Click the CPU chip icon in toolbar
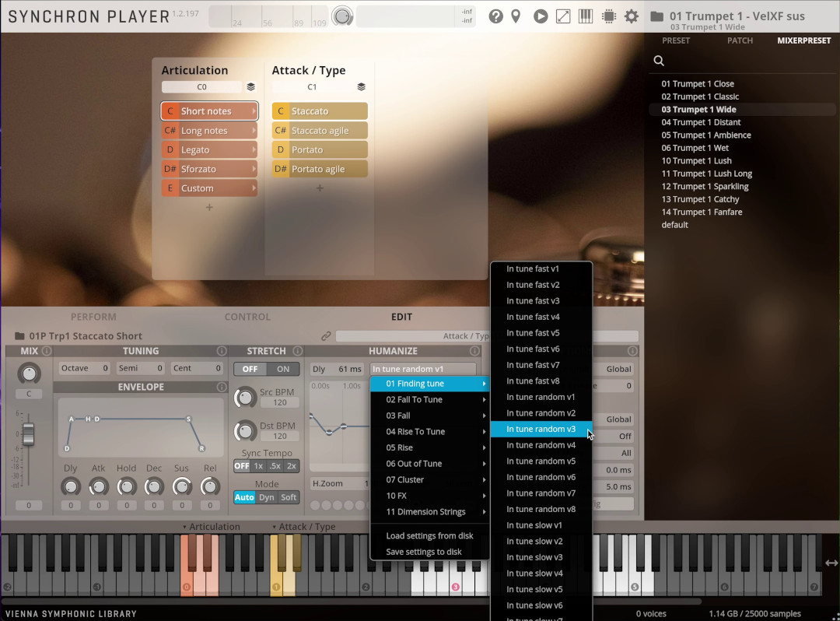The height and width of the screenshot is (621, 840). (609, 16)
